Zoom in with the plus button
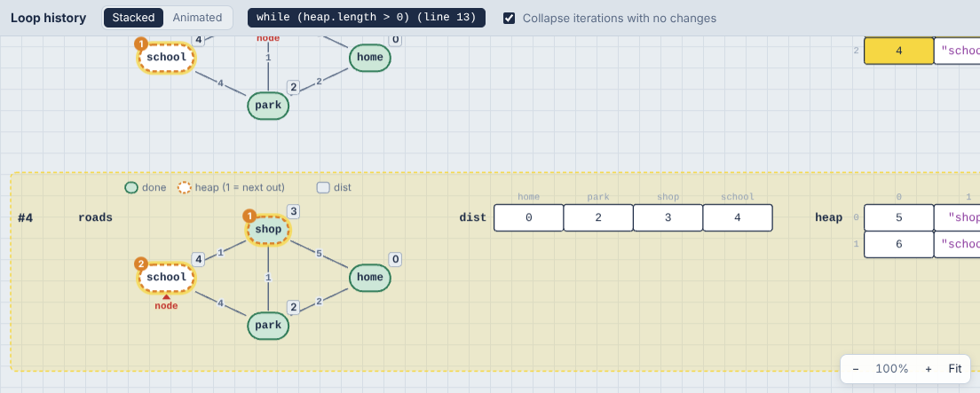Viewport: 980px width, 393px height. [x=929, y=369]
